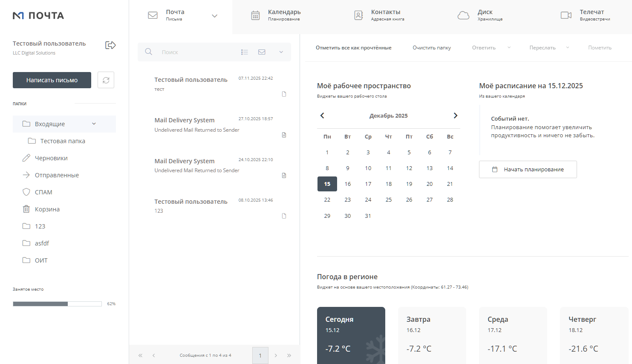The width and height of the screenshot is (632, 364).
Task: Select December 16 in the calendar
Action: tap(348, 184)
